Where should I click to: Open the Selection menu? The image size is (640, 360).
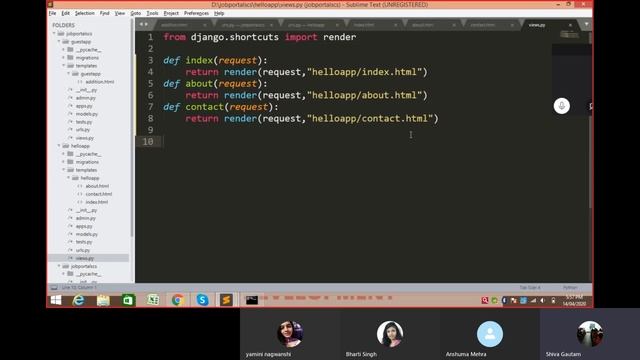(84, 13)
